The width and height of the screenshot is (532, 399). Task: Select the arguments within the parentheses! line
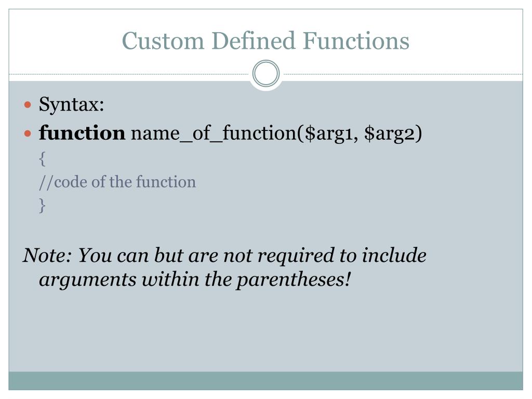195,280
